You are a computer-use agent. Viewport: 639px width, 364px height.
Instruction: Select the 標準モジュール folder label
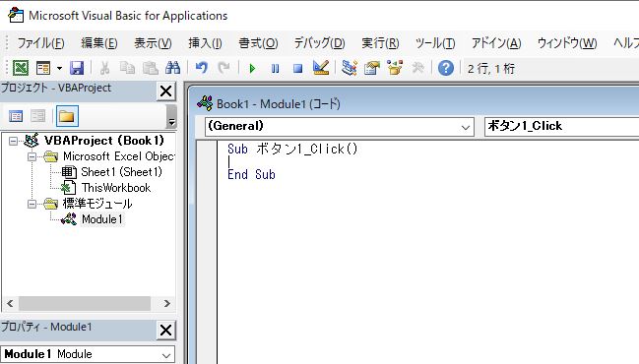(97, 204)
